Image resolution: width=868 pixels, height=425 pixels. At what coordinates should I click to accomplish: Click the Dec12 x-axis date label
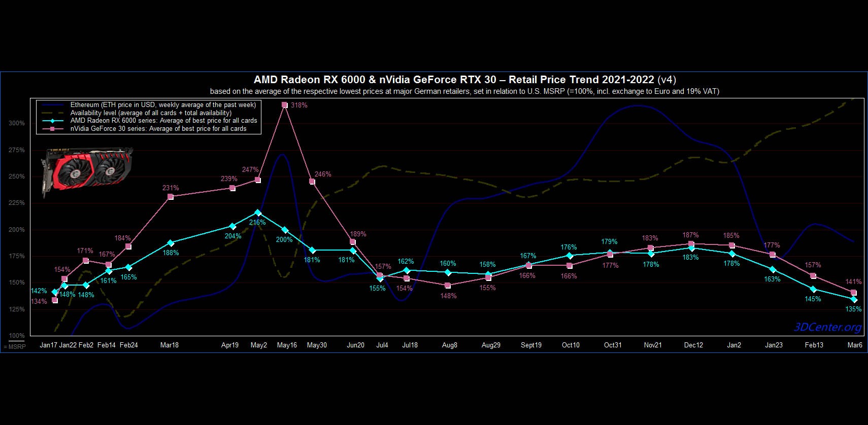[x=693, y=345]
